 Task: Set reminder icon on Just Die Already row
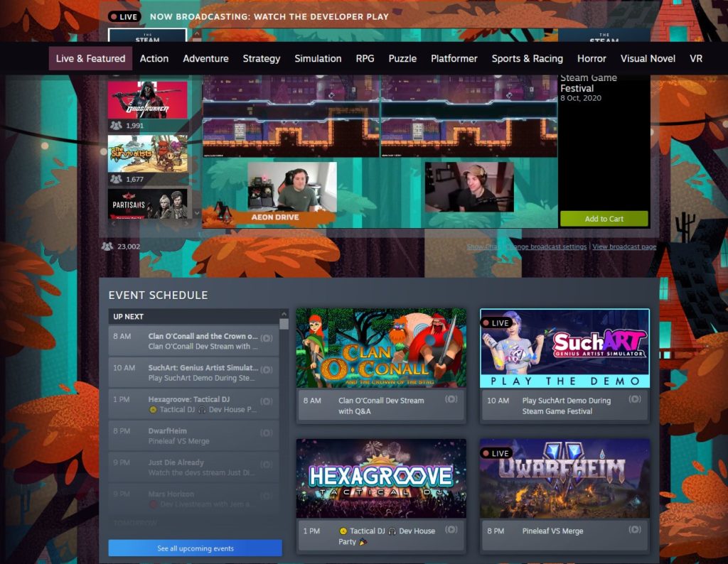267,465
